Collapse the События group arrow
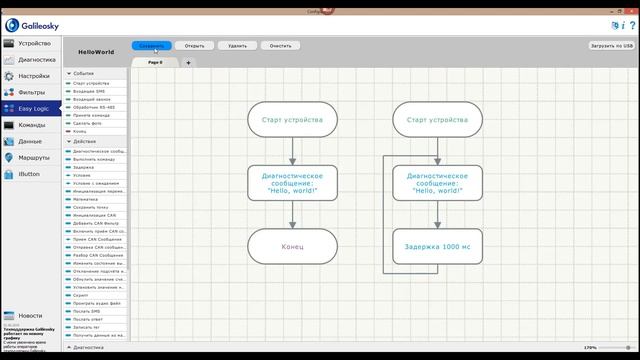Viewport: 640px width, 360px height. click(x=69, y=73)
